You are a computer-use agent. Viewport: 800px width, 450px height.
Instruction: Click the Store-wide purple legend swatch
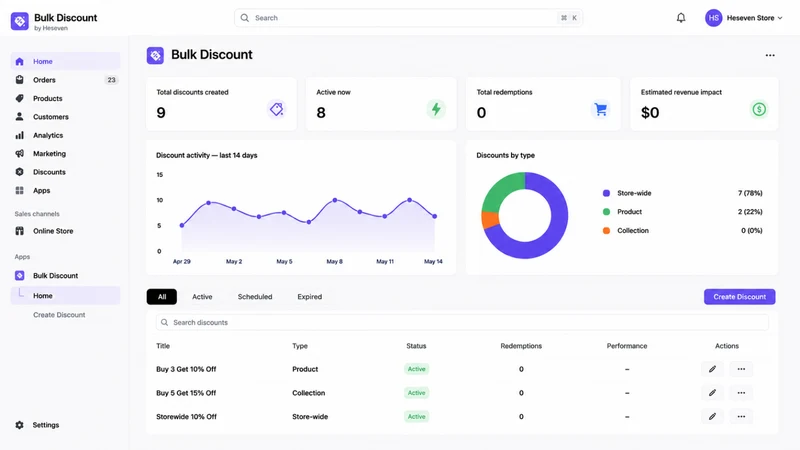pyautogui.click(x=606, y=193)
